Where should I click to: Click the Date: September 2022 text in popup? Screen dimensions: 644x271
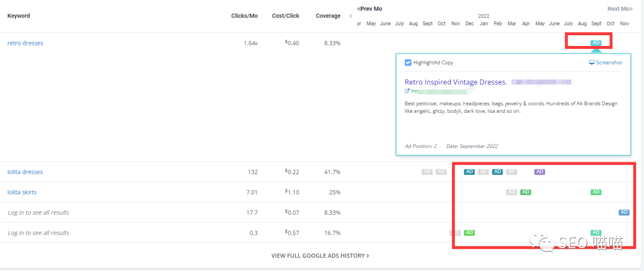point(472,146)
